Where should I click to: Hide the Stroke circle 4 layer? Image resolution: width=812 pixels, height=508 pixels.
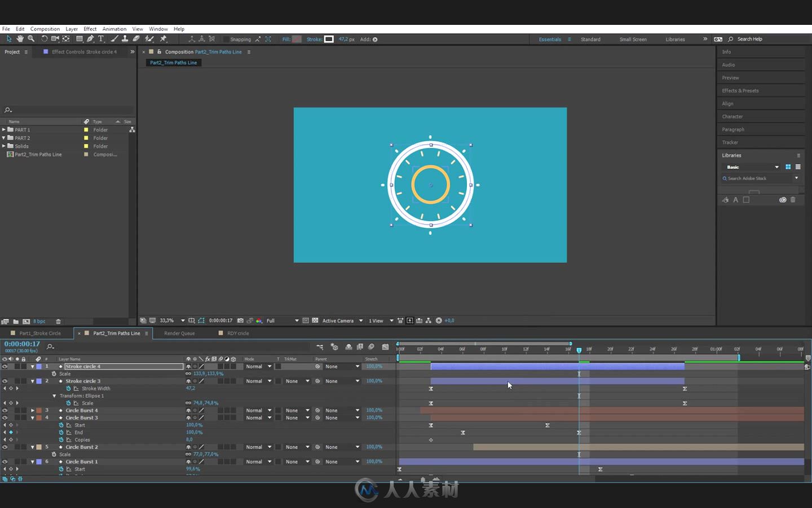coord(5,366)
